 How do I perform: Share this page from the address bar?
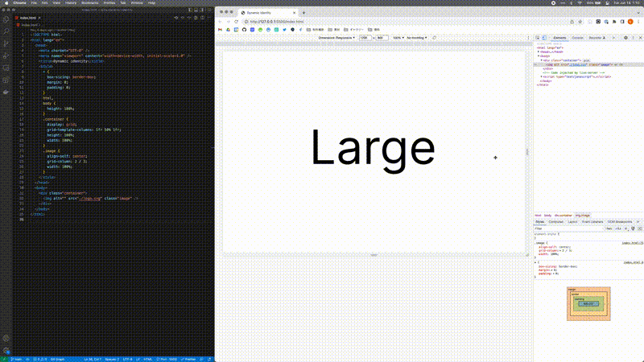click(572, 22)
